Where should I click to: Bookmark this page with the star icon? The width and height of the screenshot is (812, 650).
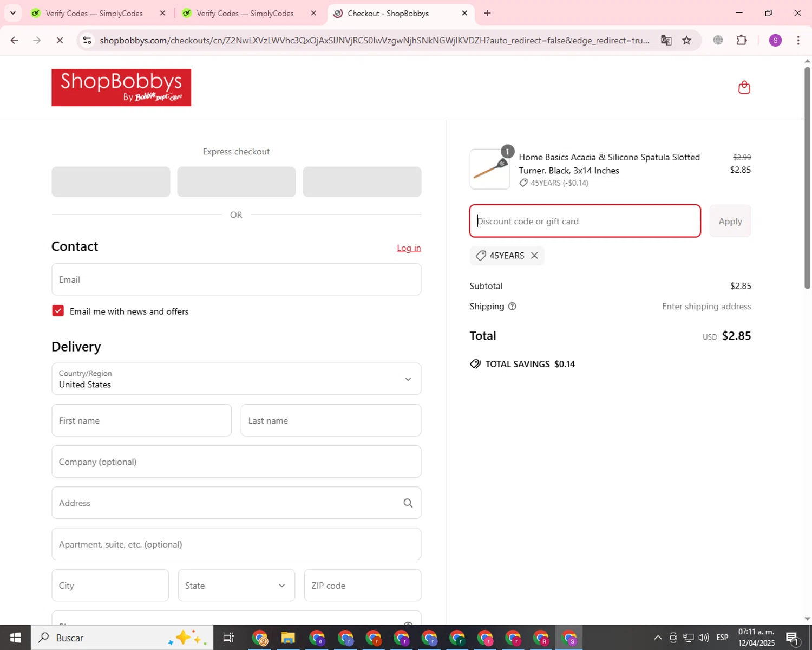(686, 40)
